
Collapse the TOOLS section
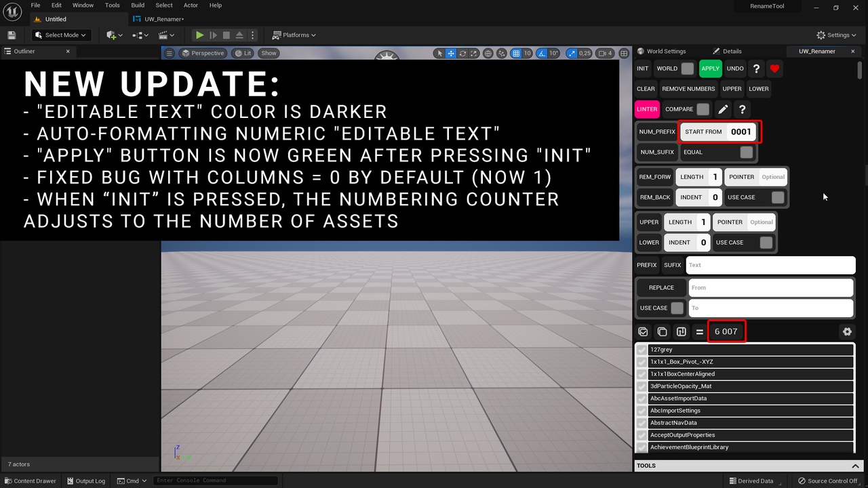(855, 466)
